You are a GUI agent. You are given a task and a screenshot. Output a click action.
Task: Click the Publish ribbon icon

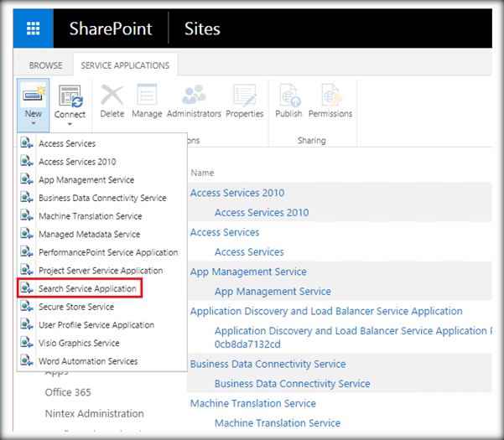289,96
